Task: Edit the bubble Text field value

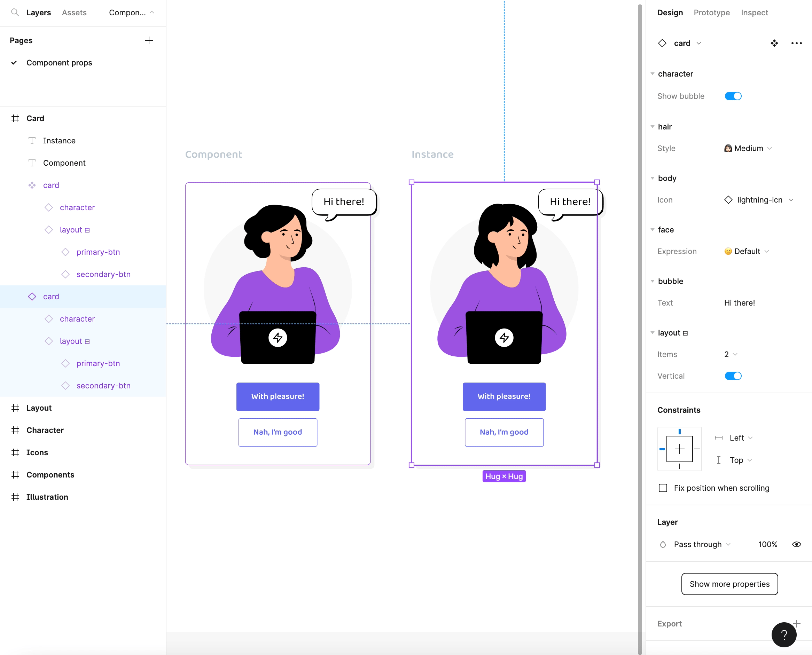Action: pyautogui.click(x=739, y=303)
